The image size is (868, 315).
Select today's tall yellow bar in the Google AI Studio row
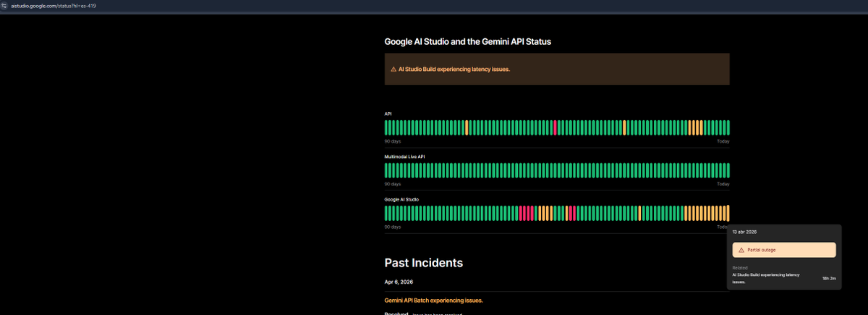728,213
